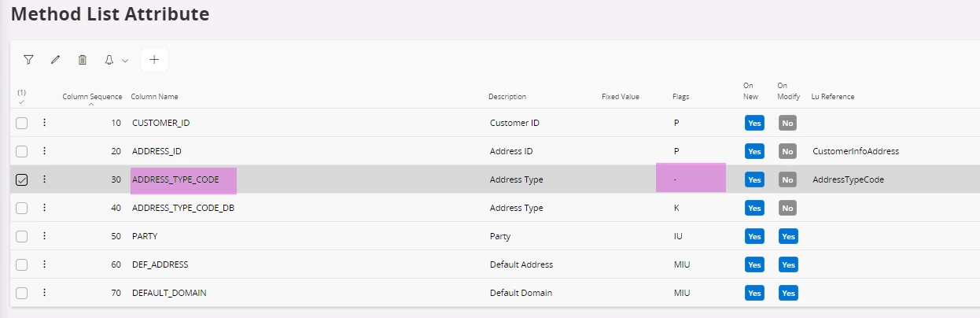
Task: Sort by Column Sequence header
Action: [x=92, y=97]
